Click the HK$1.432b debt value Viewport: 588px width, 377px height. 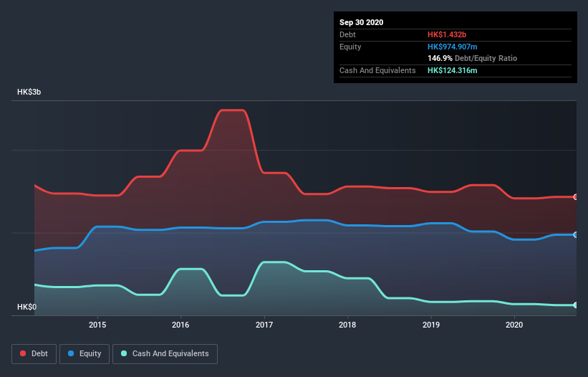click(447, 34)
